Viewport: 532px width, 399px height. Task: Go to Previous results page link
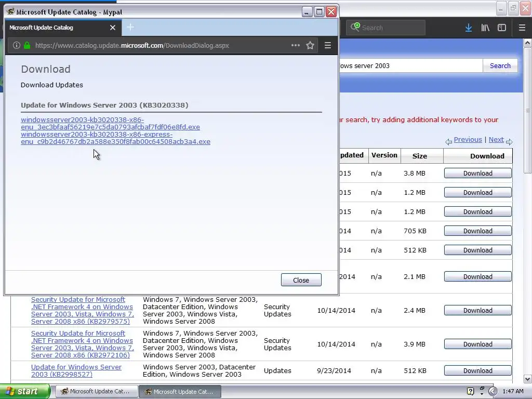468,139
